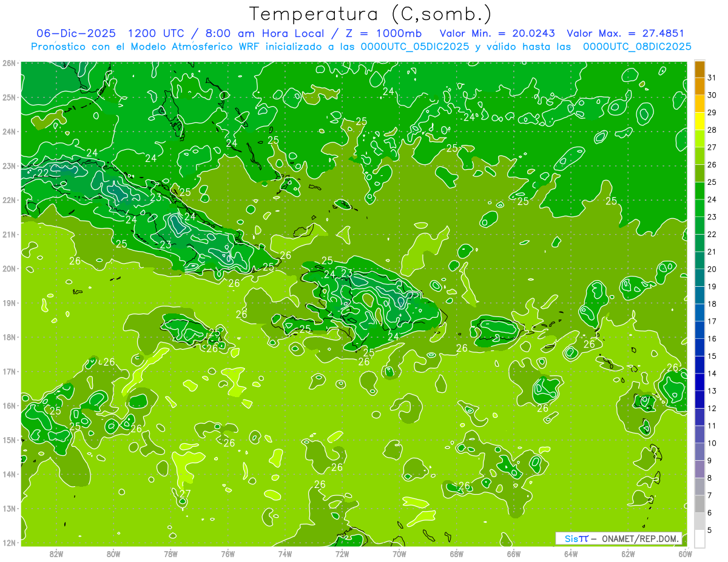
Task: Click the purple swatch between 8 and 9
Action: pos(699,469)
